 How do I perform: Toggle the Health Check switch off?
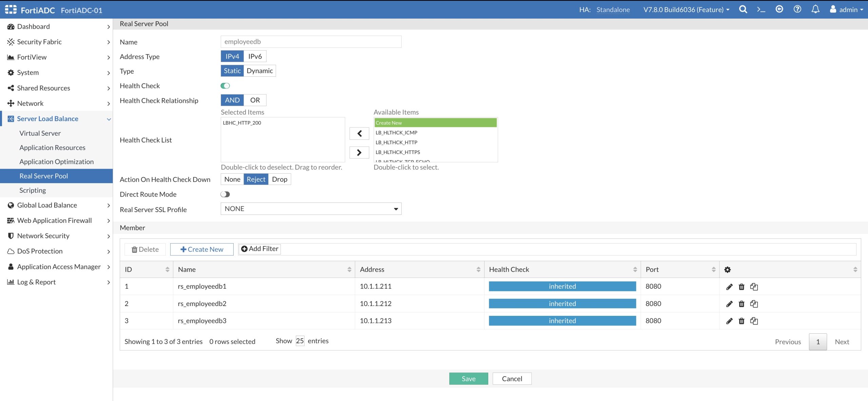(225, 86)
